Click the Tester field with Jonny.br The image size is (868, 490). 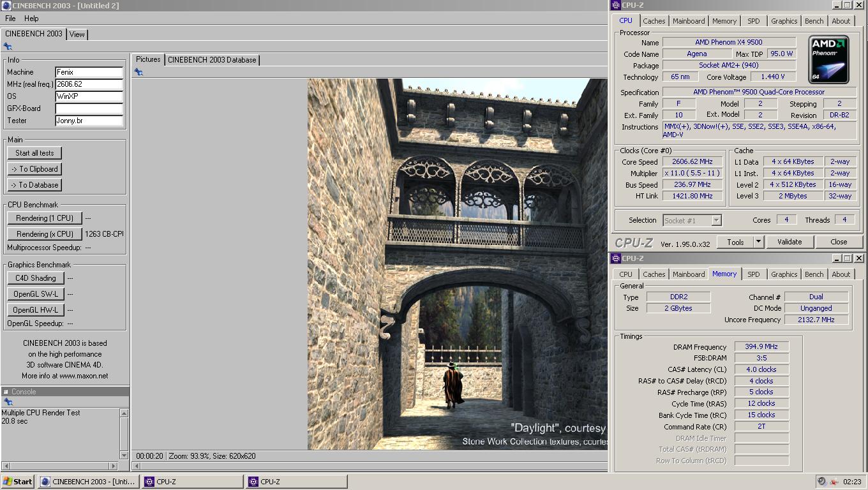[x=89, y=121]
